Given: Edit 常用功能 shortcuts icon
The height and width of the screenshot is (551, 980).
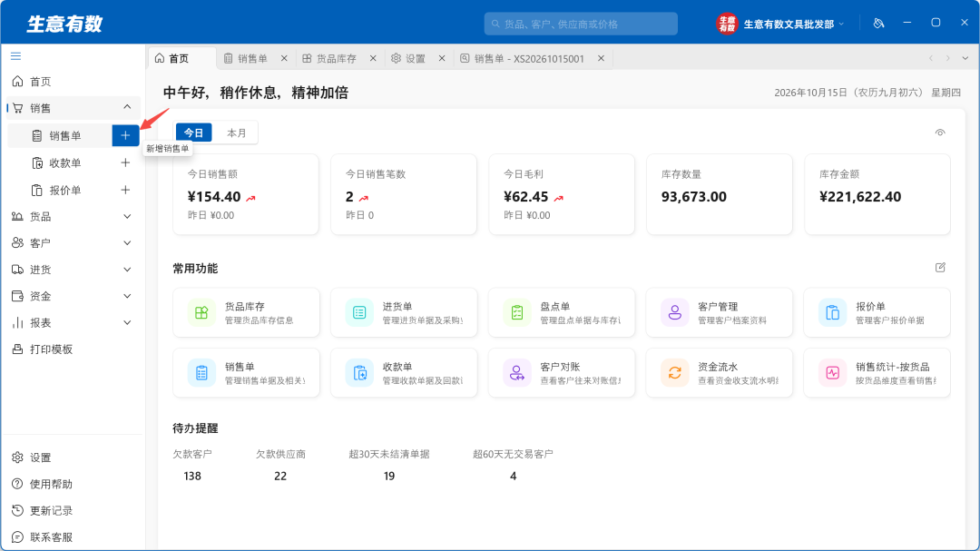Looking at the screenshot, I should click(940, 268).
